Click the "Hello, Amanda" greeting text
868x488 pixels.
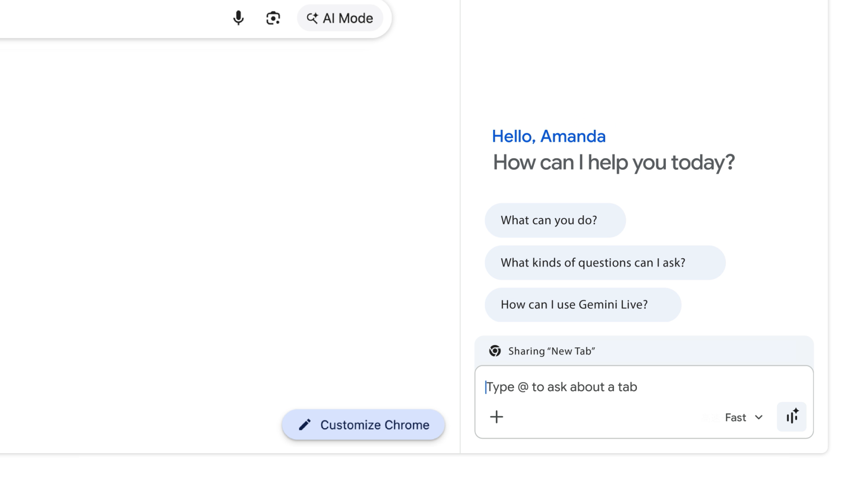549,136
